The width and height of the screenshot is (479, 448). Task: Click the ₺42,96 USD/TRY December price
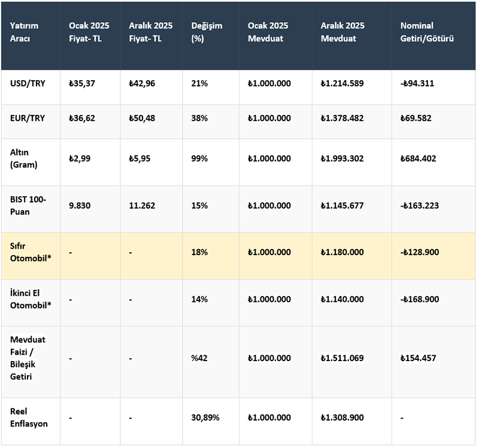[x=142, y=83]
